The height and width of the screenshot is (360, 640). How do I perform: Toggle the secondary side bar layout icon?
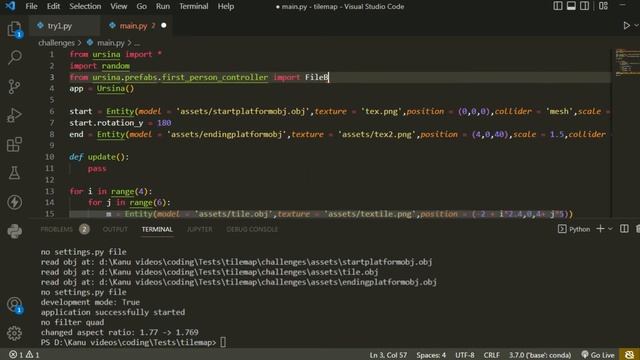[584, 6]
